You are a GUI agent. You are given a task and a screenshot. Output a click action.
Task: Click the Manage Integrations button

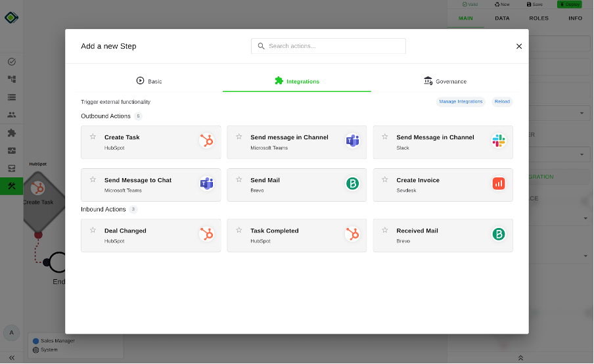(461, 101)
